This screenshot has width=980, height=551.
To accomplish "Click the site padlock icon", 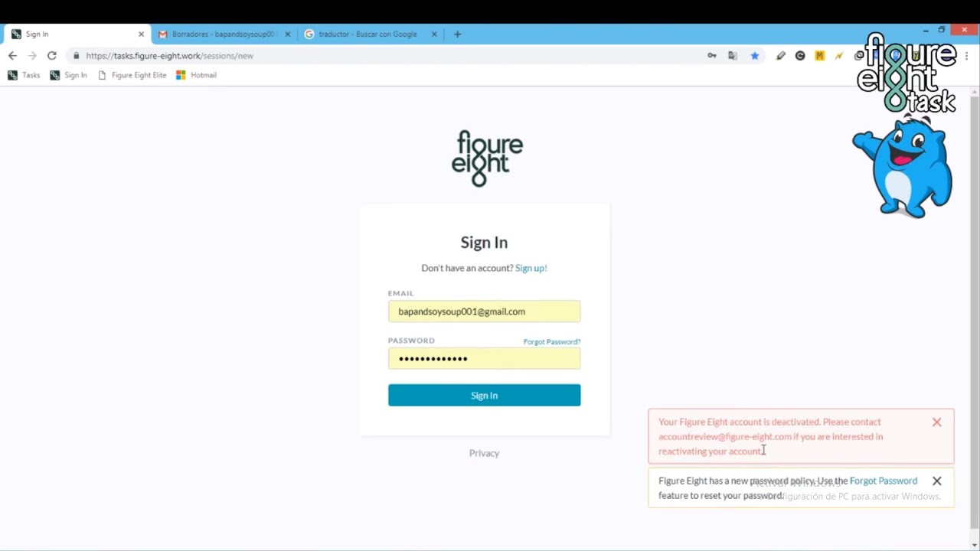I will (x=76, y=56).
